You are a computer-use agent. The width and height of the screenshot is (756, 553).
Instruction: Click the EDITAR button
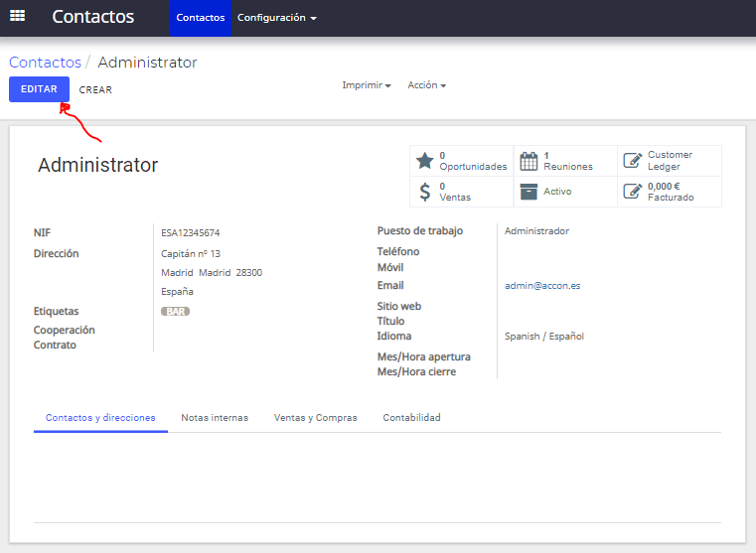(x=39, y=89)
